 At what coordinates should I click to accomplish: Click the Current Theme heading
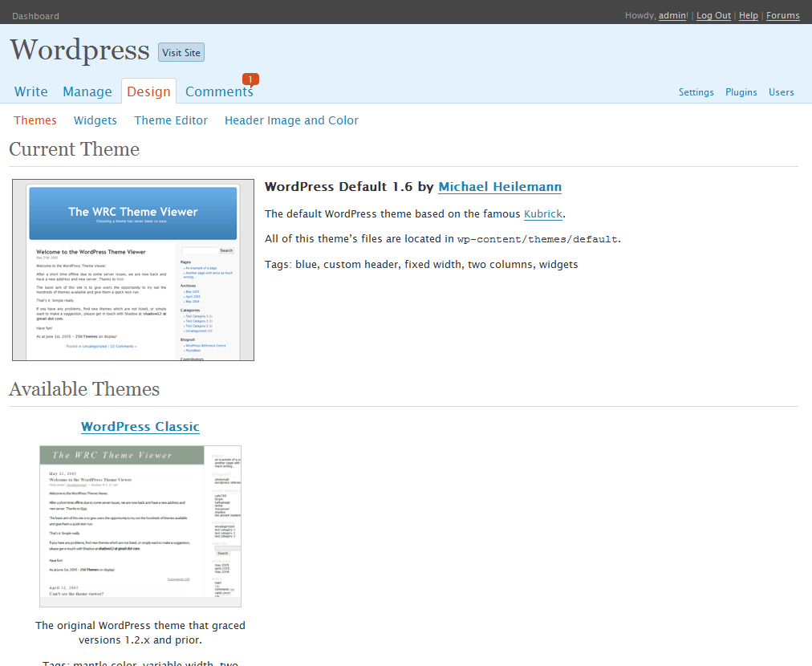click(x=74, y=149)
